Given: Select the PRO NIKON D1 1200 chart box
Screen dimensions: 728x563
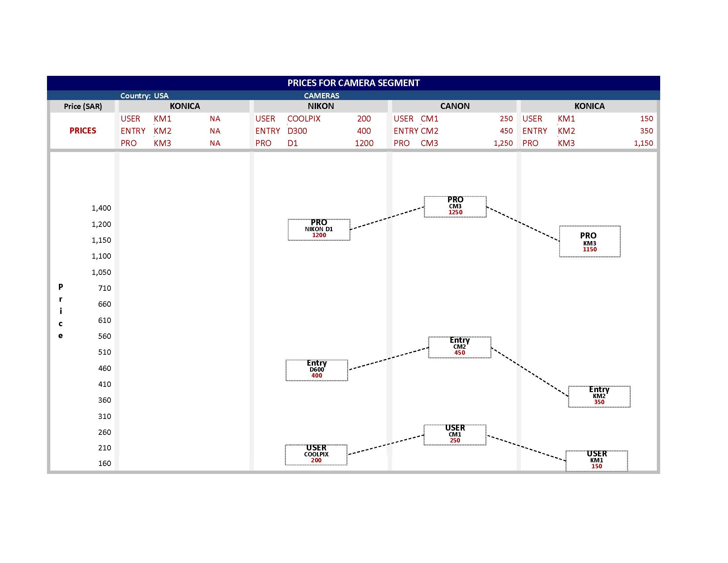Looking at the screenshot, I should point(319,230).
